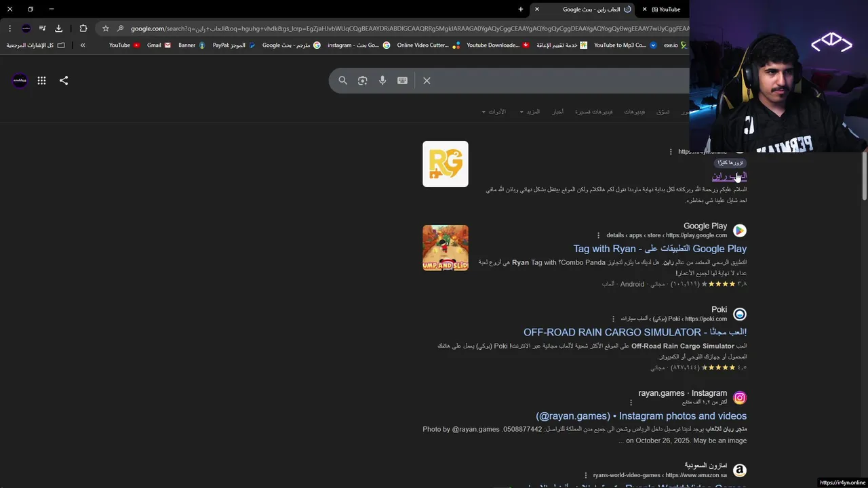Screen dimensions: 868x488
Task: Click امازون السعودية site name
Action: pyautogui.click(x=706, y=466)
